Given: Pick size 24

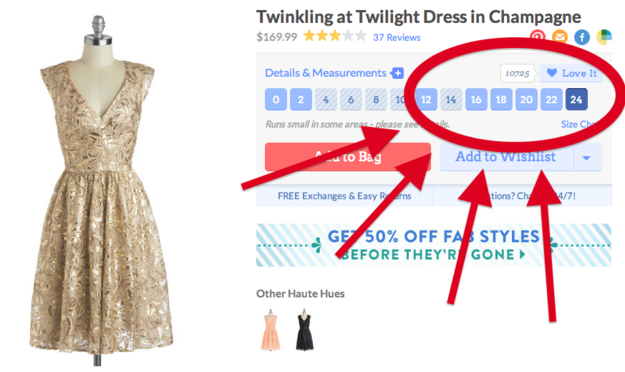Looking at the screenshot, I should point(576,99).
